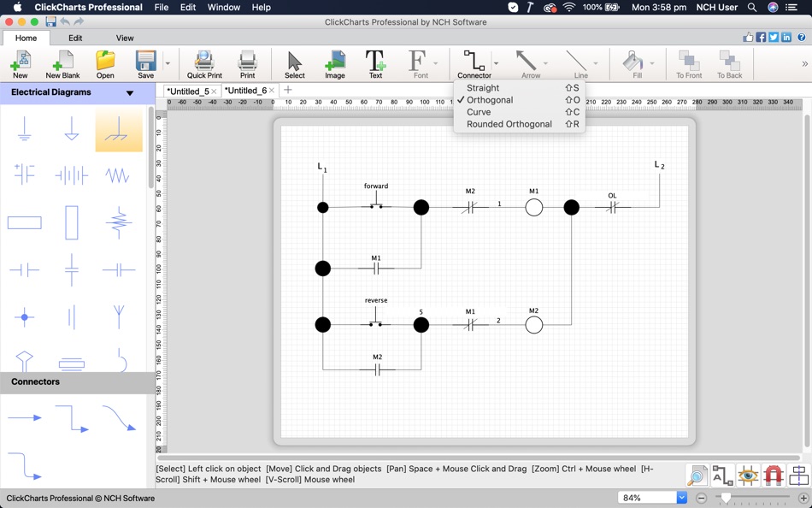Image resolution: width=812 pixels, height=508 pixels.
Task: Create a new diagram with New icon
Action: point(21,64)
